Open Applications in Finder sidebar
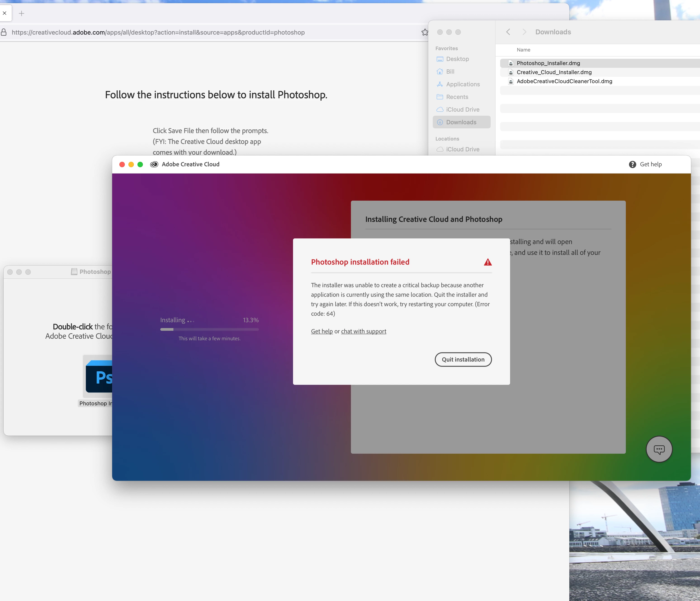The image size is (700, 601). point(463,85)
